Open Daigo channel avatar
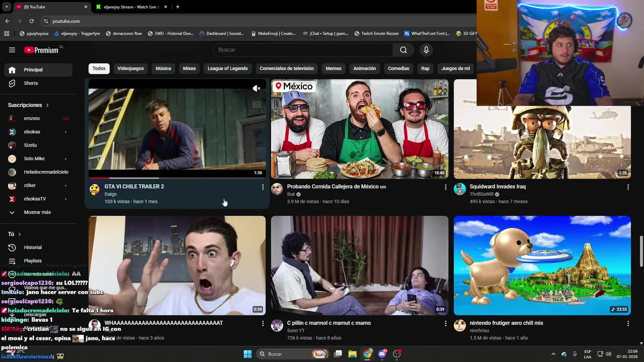The height and width of the screenshot is (362, 644). pyautogui.click(x=95, y=189)
